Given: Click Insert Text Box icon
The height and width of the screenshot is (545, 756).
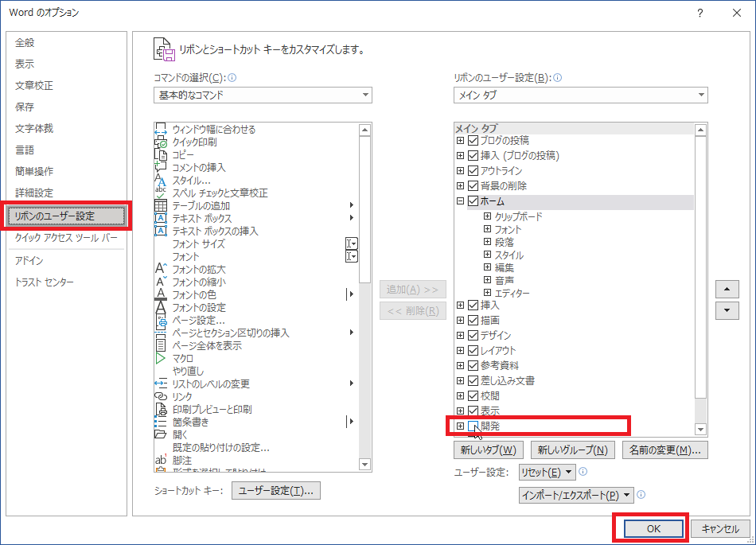Looking at the screenshot, I should [161, 231].
